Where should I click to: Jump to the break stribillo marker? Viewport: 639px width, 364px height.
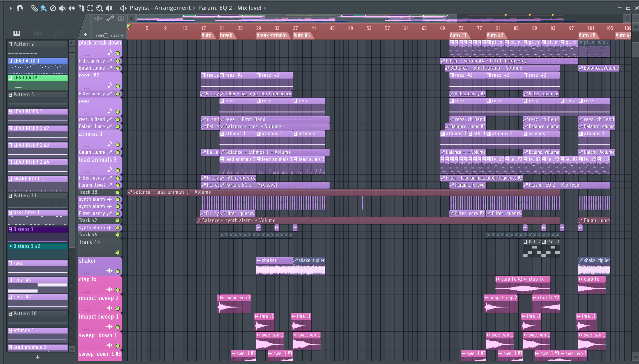(x=271, y=35)
